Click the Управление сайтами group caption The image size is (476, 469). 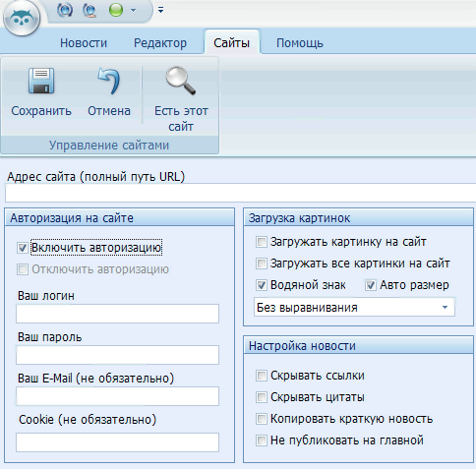pyautogui.click(x=109, y=146)
